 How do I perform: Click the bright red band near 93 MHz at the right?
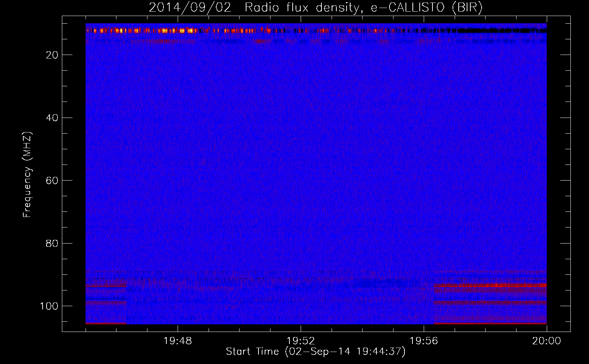[490, 286]
